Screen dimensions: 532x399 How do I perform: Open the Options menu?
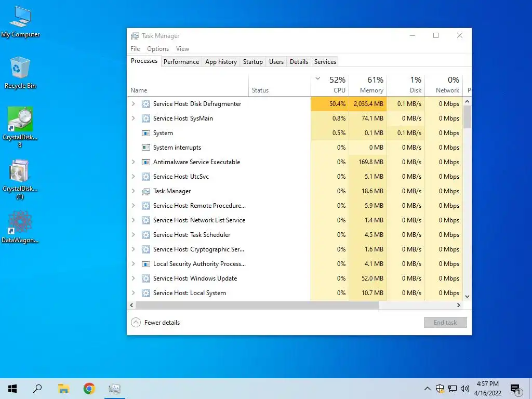point(158,49)
